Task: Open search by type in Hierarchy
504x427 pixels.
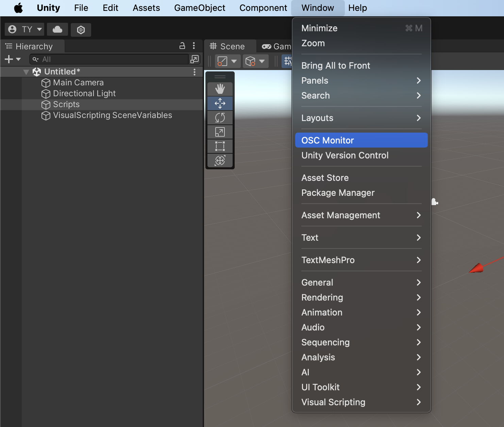Action: (x=194, y=59)
